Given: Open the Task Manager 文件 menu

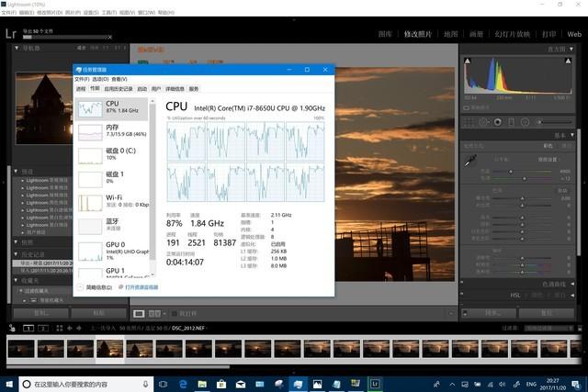Looking at the screenshot, I should (81, 80).
